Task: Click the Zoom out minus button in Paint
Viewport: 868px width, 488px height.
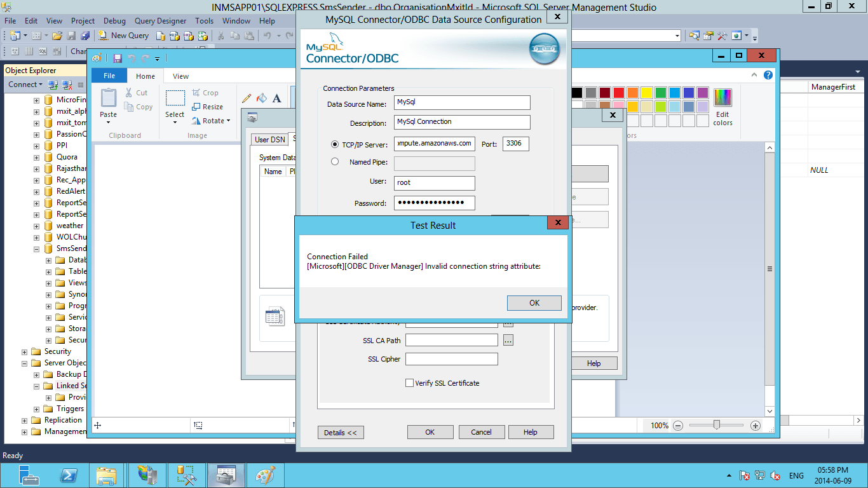Action: (679, 426)
